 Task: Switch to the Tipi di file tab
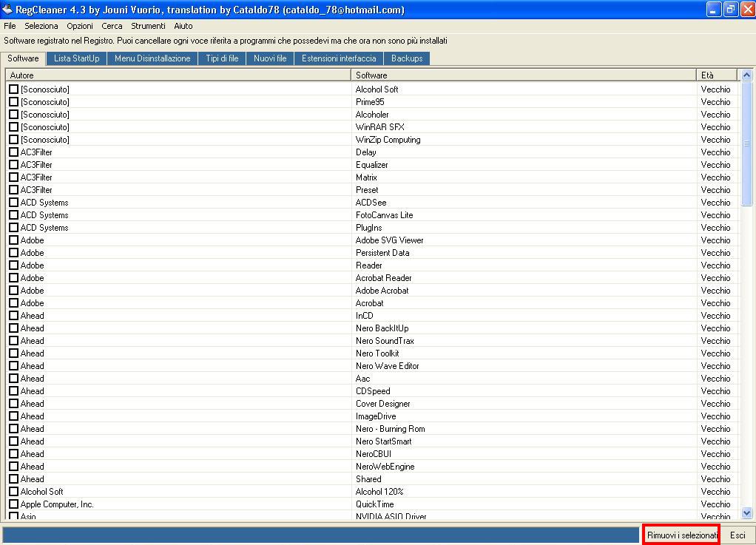(222, 58)
